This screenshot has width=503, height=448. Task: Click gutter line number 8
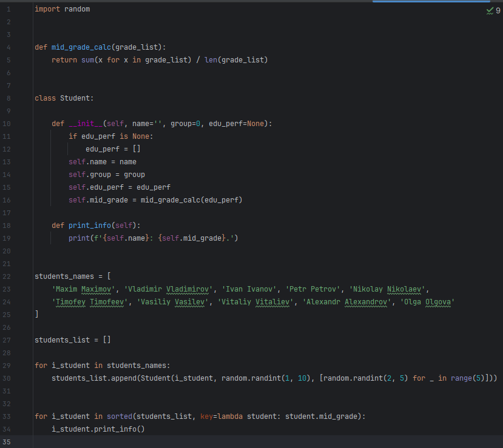(x=8, y=98)
